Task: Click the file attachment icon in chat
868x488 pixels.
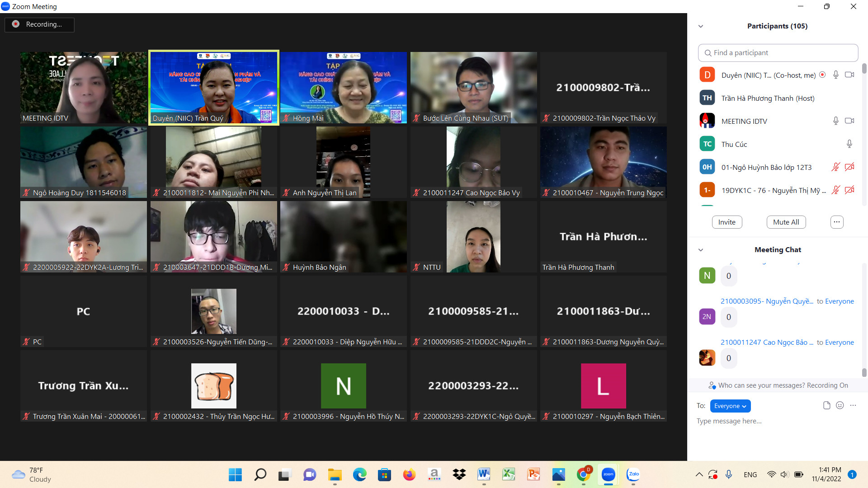Action: 826,405
